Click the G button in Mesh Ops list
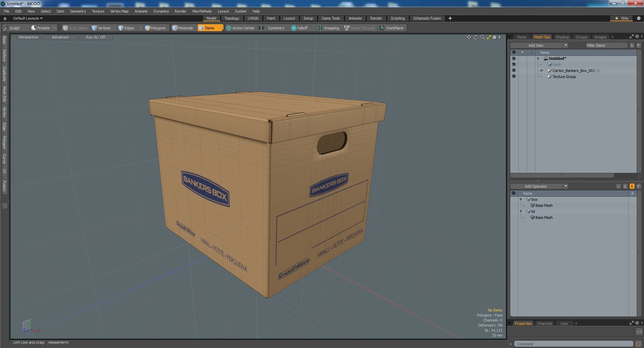 625,186
